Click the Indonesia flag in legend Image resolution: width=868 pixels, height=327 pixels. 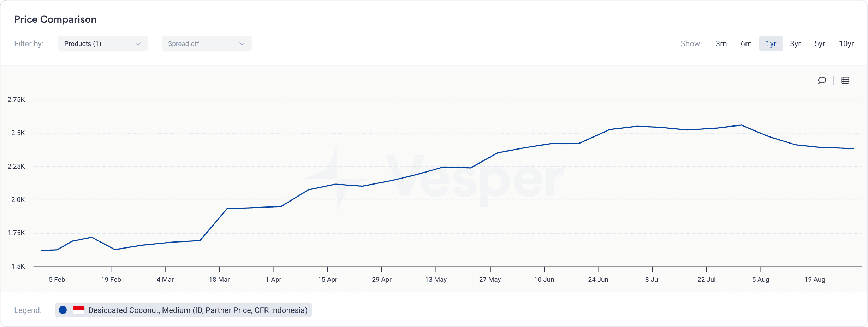(x=79, y=310)
